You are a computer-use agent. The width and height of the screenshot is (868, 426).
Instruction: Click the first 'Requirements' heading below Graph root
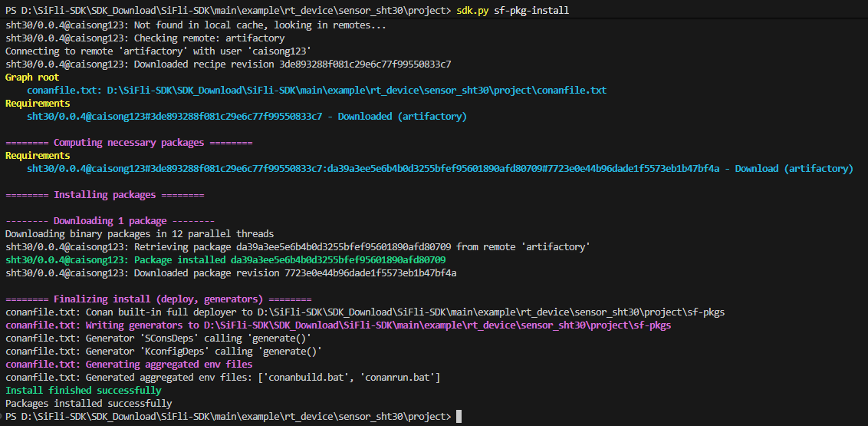[38, 104]
